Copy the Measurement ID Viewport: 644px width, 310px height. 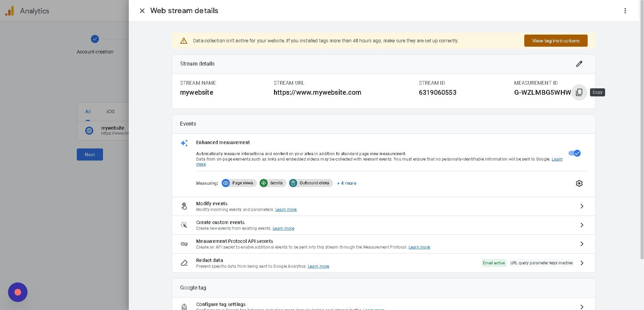pyautogui.click(x=579, y=92)
